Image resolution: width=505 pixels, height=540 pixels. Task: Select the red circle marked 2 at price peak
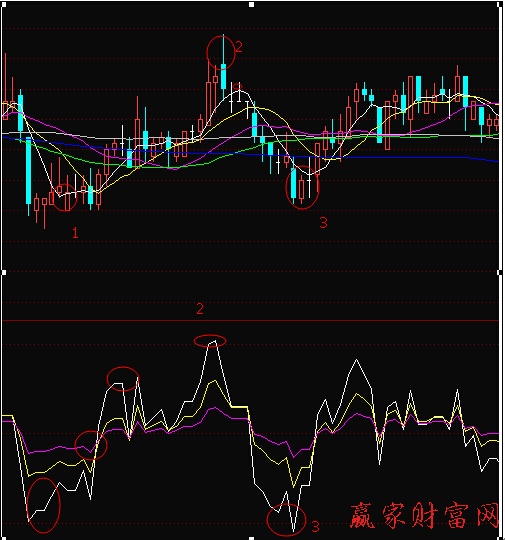point(221,52)
